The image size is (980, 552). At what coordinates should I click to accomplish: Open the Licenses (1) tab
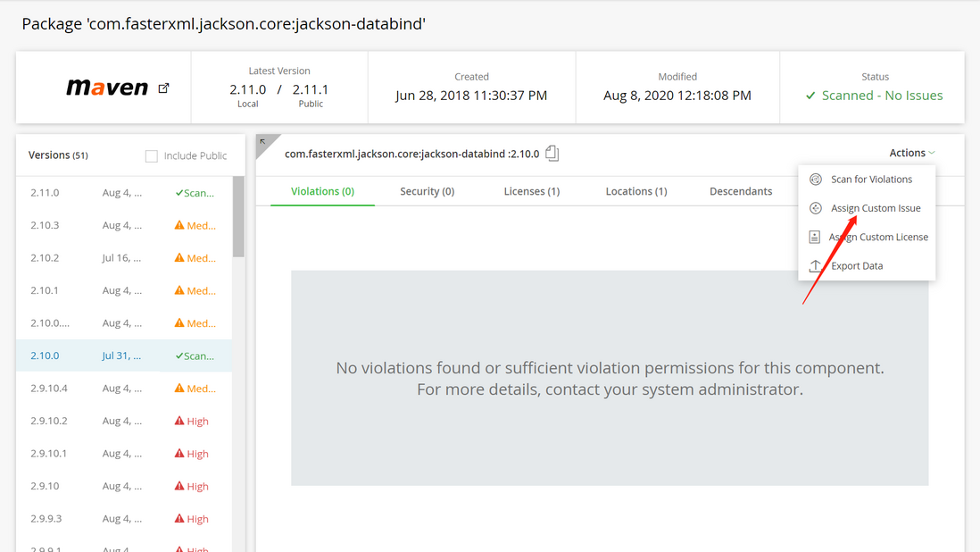tap(532, 191)
